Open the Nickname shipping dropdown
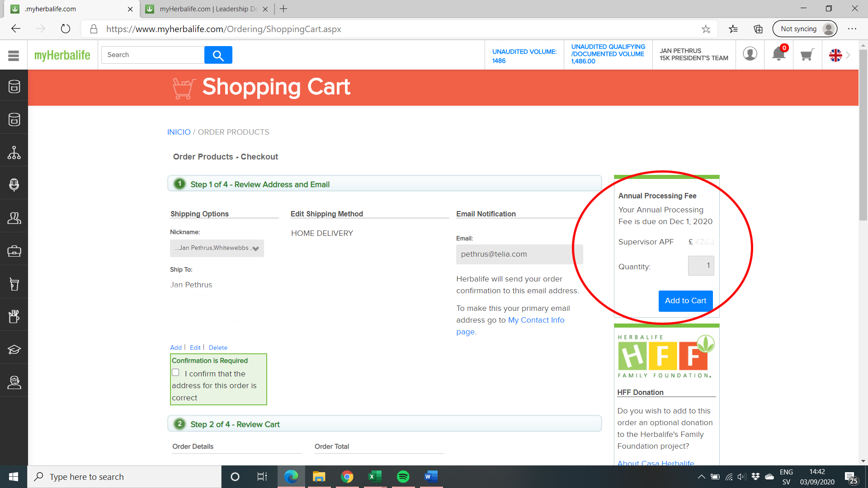Image resolution: width=868 pixels, height=488 pixels. [217, 248]
